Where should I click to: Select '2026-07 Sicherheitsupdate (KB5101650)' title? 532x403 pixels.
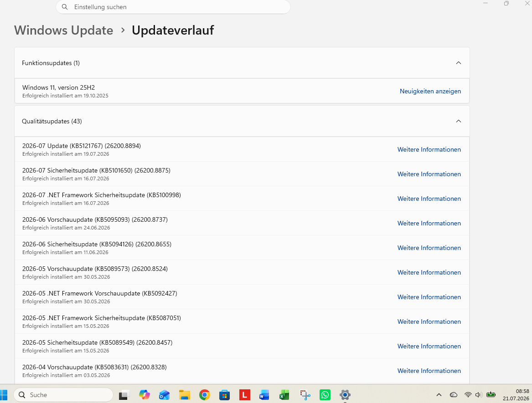(x=96, y=170)
